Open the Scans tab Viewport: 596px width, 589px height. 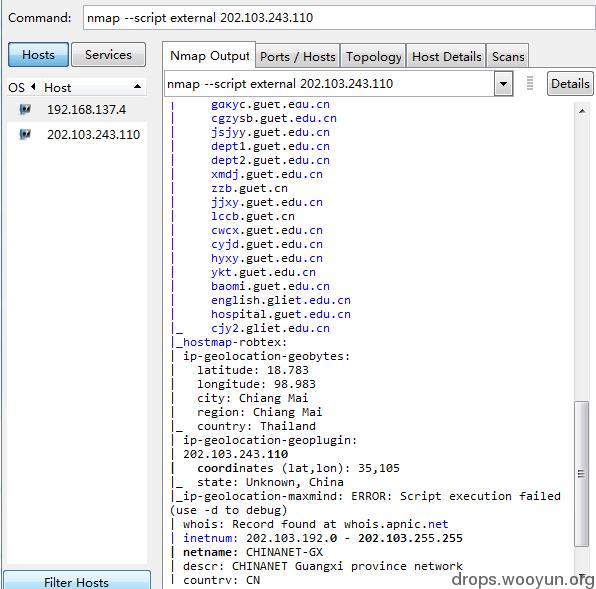508,57
